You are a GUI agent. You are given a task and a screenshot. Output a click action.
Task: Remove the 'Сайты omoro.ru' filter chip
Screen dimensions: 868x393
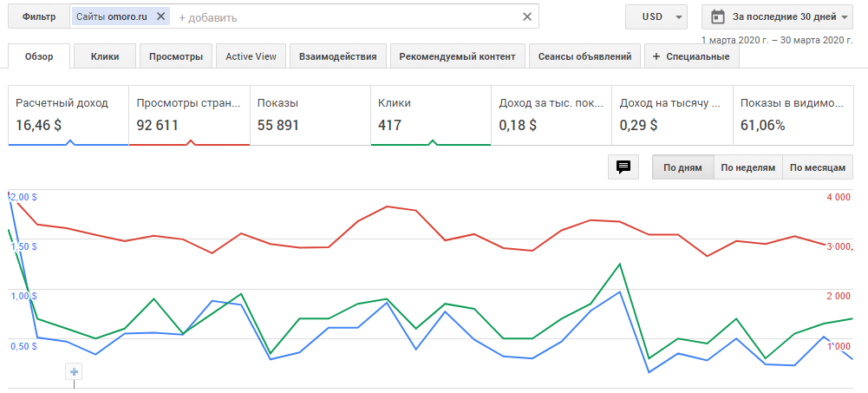click(161, 16)
